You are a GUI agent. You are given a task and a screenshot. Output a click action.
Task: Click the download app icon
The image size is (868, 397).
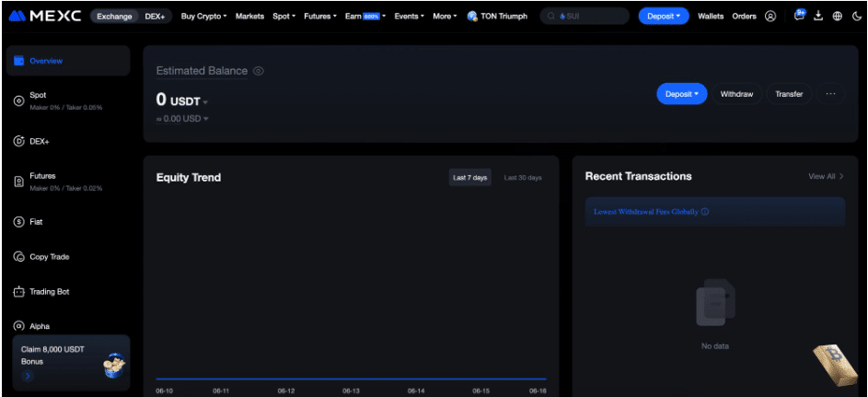[x=818, y=16]
